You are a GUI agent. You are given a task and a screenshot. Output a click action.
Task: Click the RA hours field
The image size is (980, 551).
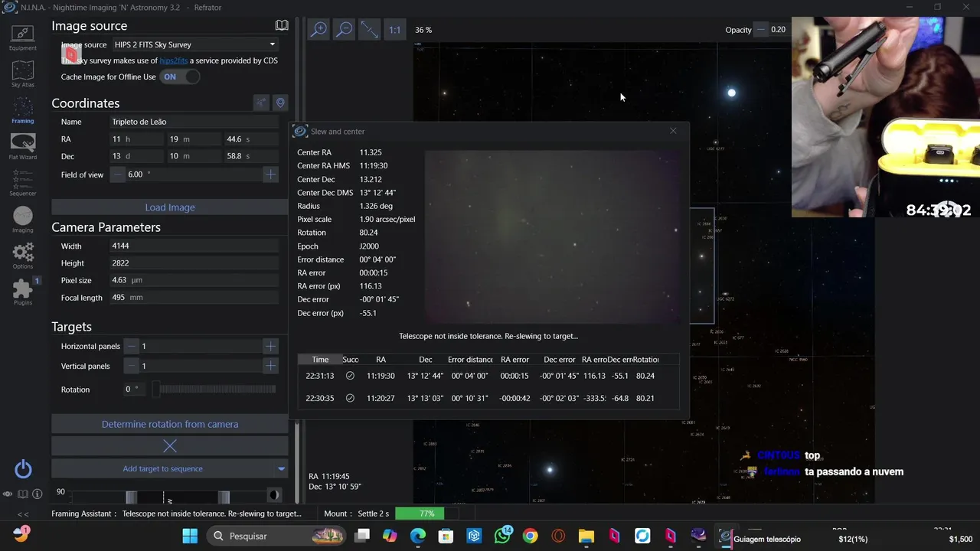(136, 139)
